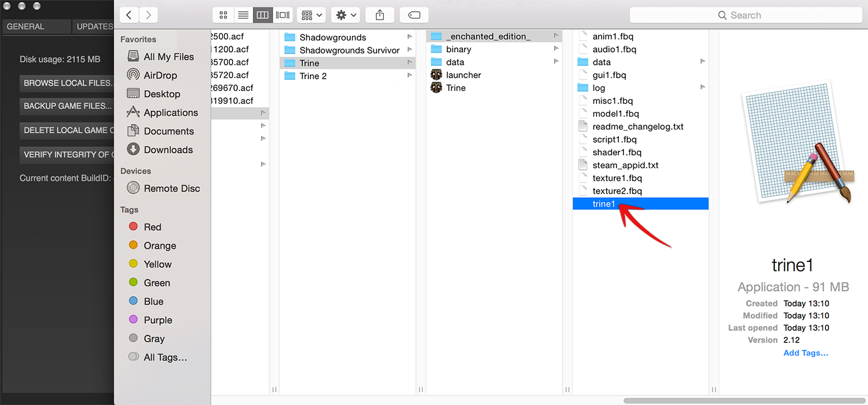
Task: Open the UPDATES tab in Steam window
Action: click(93, 26)
